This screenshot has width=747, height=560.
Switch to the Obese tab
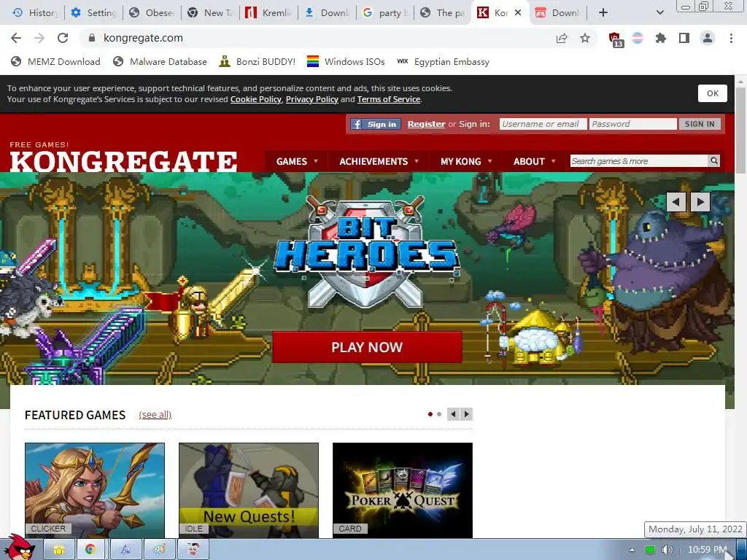(152, 12)
